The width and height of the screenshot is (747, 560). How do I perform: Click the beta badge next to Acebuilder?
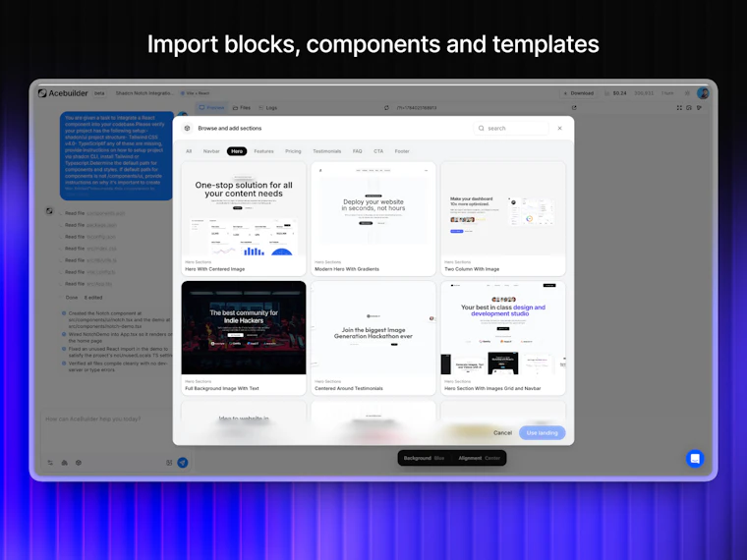coord(99,93)
